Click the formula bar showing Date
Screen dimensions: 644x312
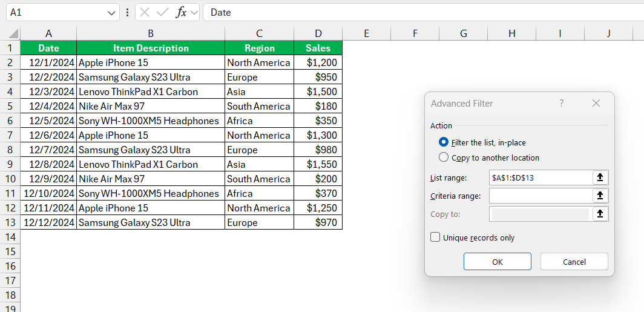(x=424, y=12)
